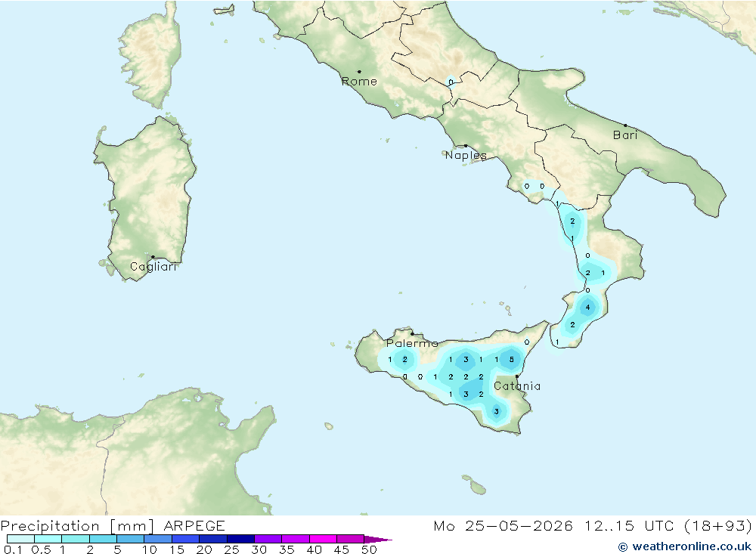Viewport: 756px width, 554px height.
Task: Click the legend label 50
Action: coord(370,549)
